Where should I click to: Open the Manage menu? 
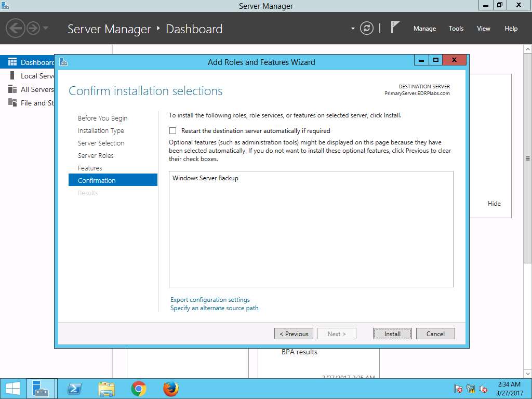pos(424,29)
